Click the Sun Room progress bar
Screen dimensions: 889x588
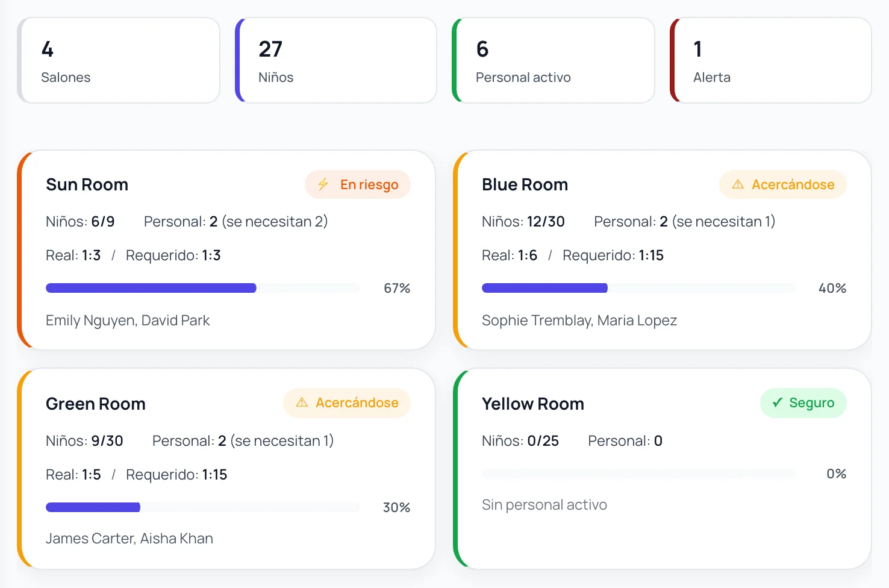click(x=203, y=288)
